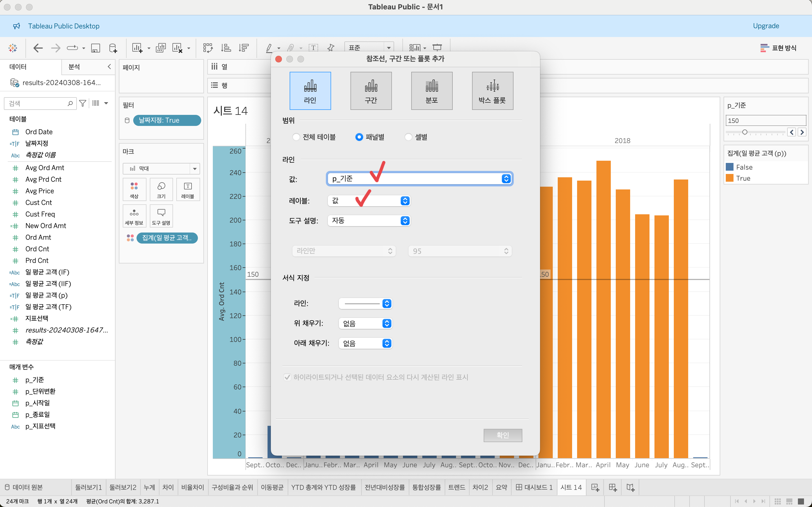Switch to the 분석 analytics tab
This screenshot has height=507, width=812.
[74, 67]
